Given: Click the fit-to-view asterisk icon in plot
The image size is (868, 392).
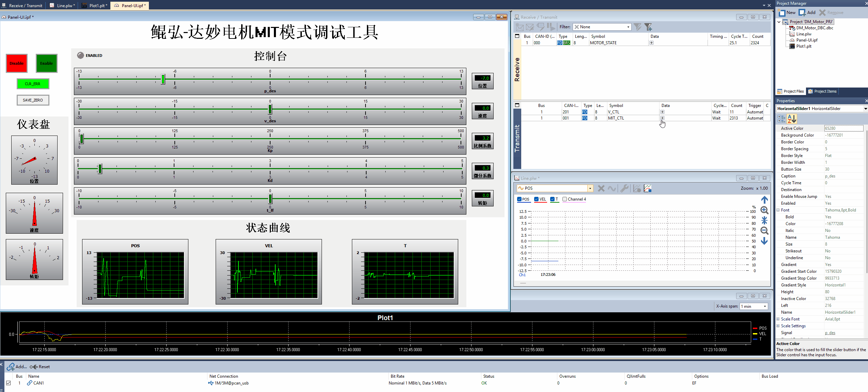Looking at the screenshot, I should pyautogui.click(x=764, y=220).
